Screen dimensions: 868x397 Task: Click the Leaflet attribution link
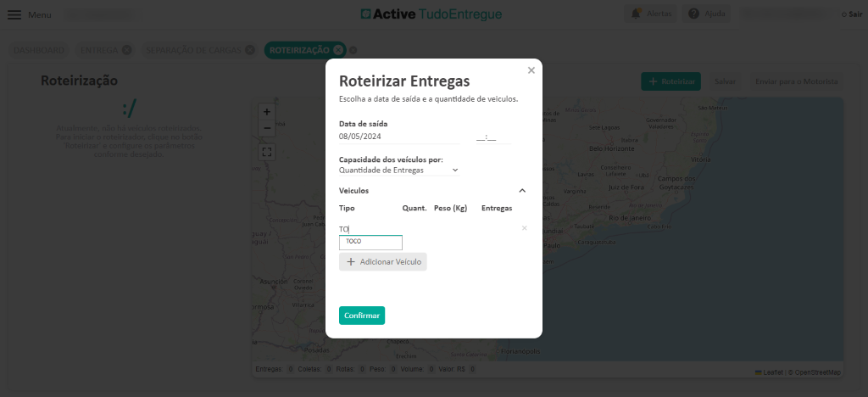773,372
